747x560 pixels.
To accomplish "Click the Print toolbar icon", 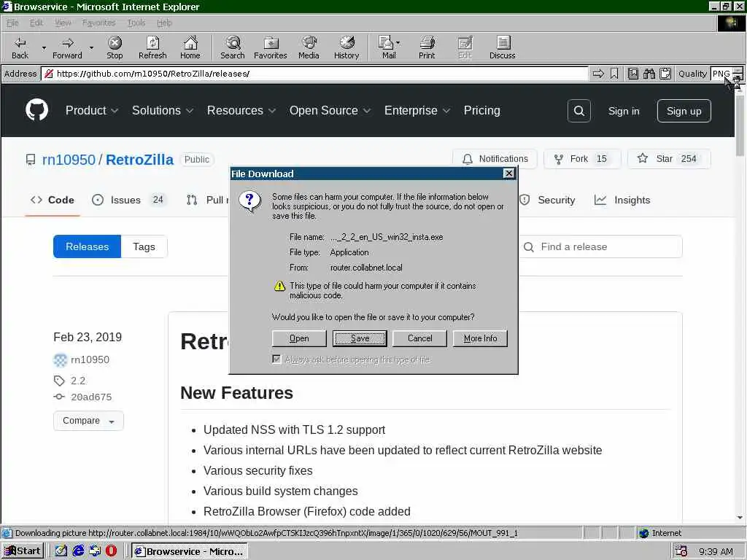I will point(427,47).
